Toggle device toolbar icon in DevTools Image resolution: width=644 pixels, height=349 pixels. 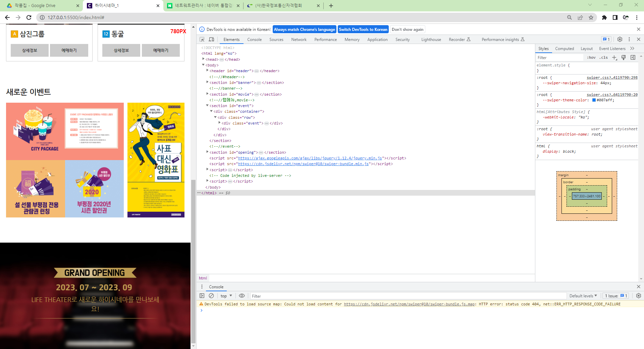tap(211, 39)
